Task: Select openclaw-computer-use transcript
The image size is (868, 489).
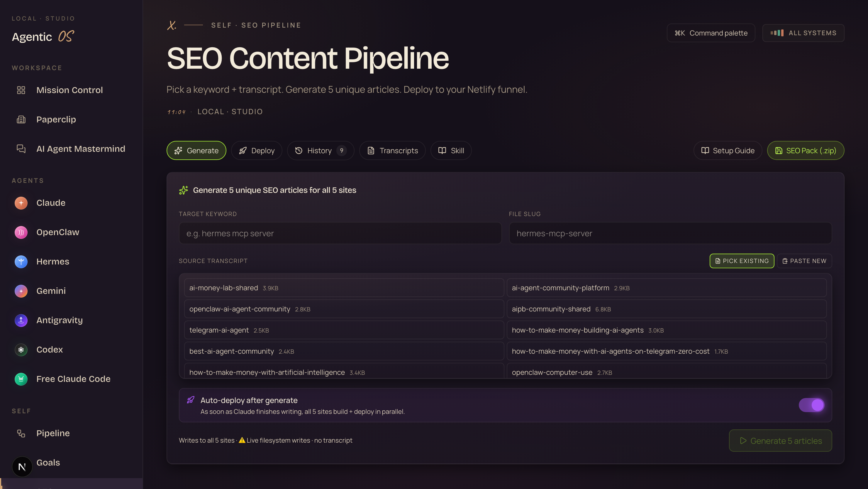Action: 667,371
